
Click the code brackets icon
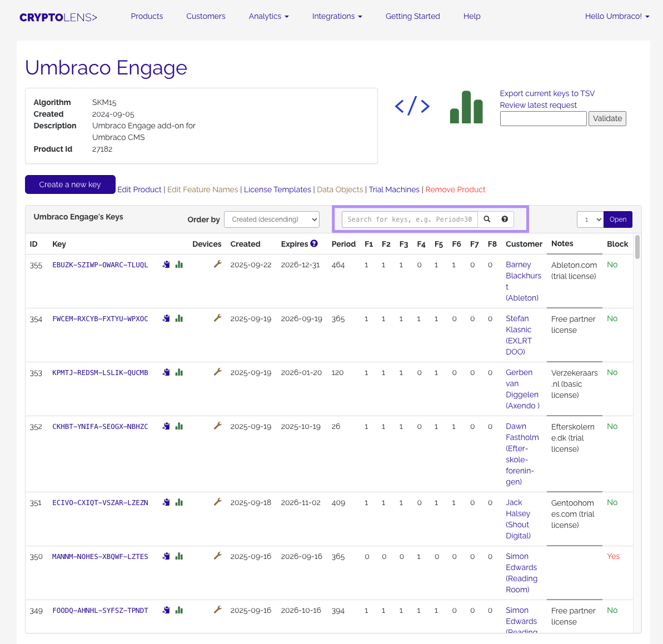tap(412, 106)
